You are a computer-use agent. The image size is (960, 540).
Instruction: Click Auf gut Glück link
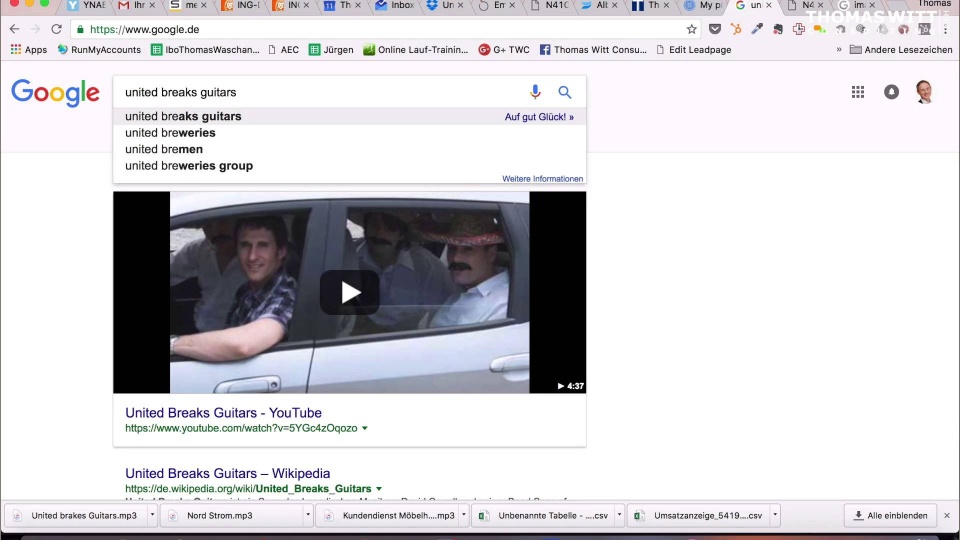click(539, 117)
